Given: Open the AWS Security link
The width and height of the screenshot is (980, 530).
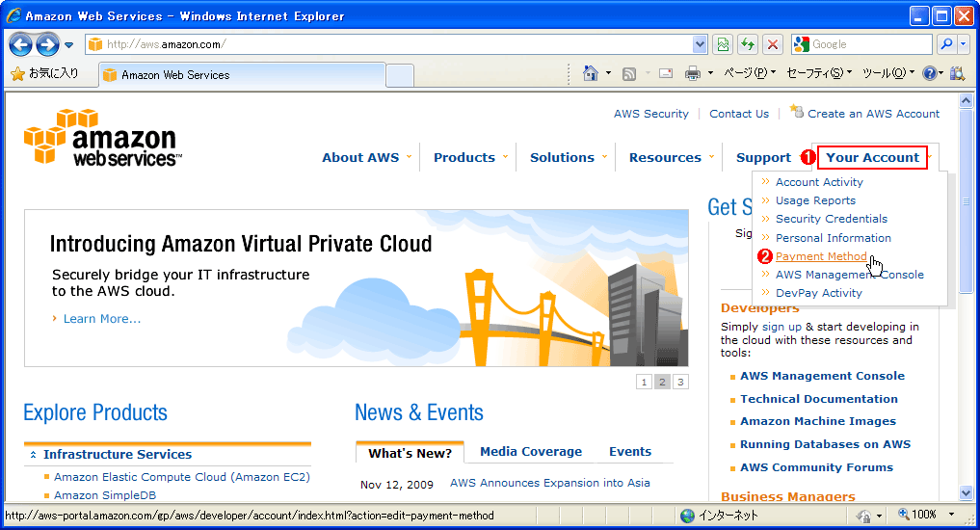Looking at the screenshot, I should [650, 114].
